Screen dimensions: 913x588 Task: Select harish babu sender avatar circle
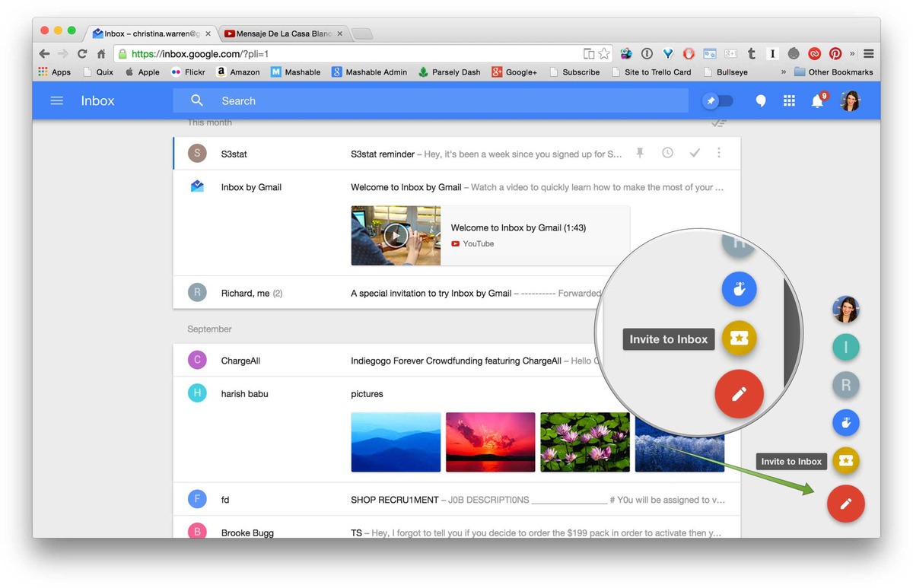coord(197,393)
